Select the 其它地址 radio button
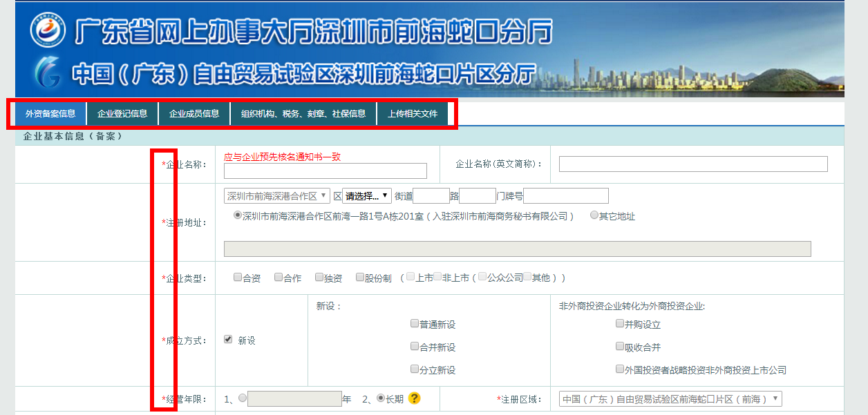This screenshot has height=415, width=868. pos(594,215)
